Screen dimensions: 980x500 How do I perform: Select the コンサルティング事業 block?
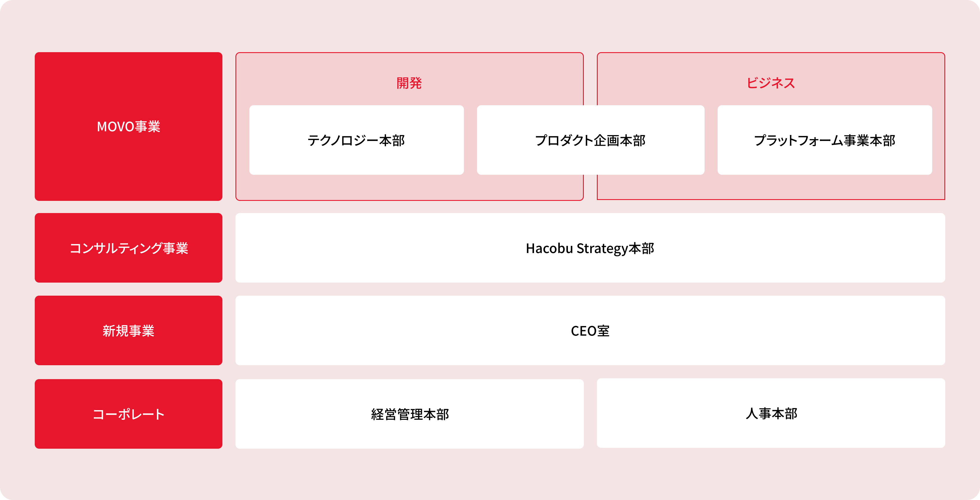[129, 248]
